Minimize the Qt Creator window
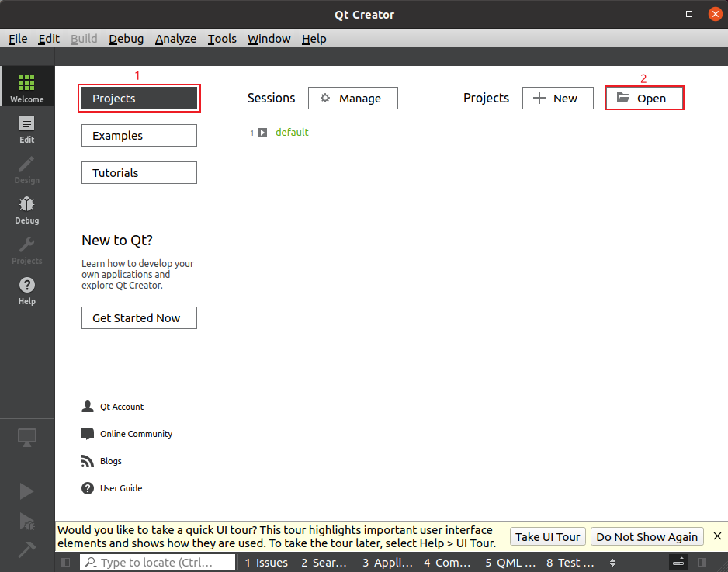The image size is (728, 572). [x=663, y=15]
